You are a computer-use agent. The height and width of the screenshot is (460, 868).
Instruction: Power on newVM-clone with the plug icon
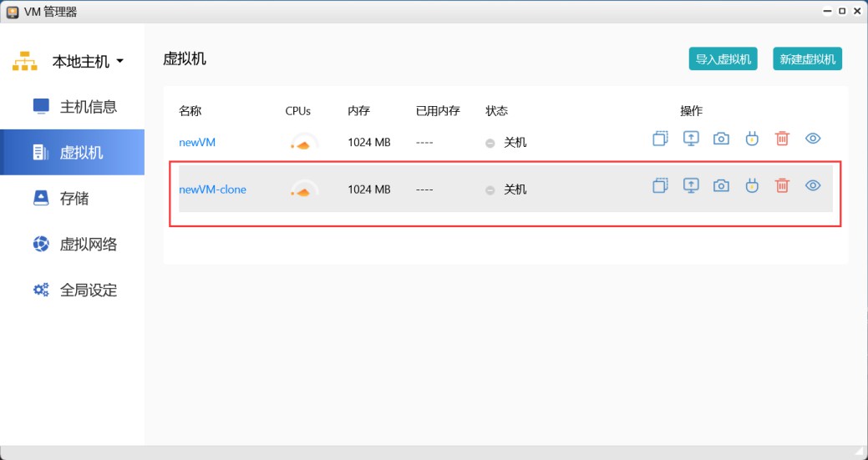click(751, 185)
